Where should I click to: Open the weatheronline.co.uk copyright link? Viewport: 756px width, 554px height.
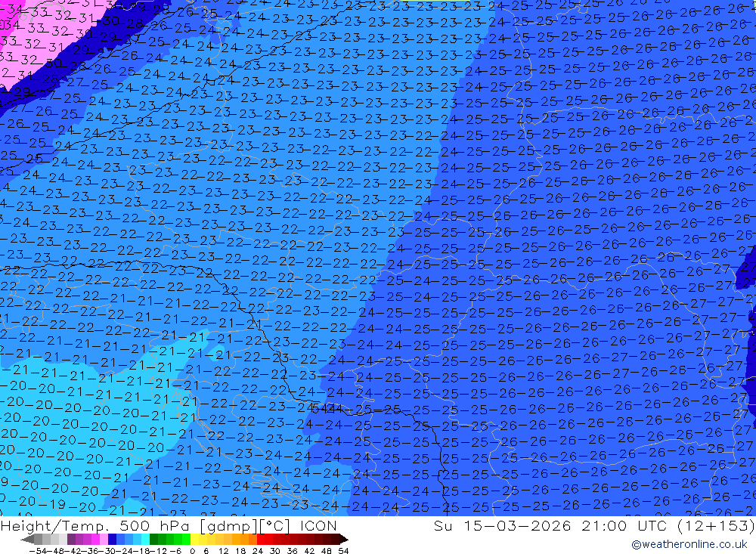pyautogui.click(x=689, y=544)
